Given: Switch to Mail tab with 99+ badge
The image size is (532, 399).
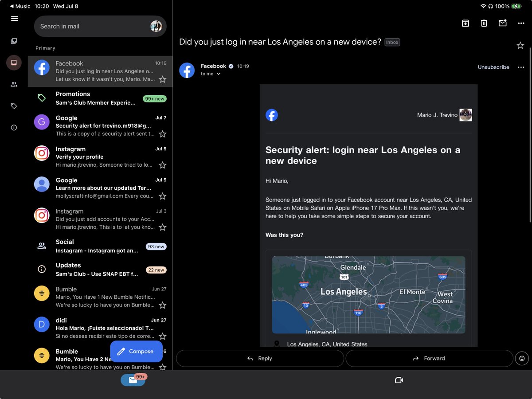Looking at the screenshot, I should pos(133,380).
